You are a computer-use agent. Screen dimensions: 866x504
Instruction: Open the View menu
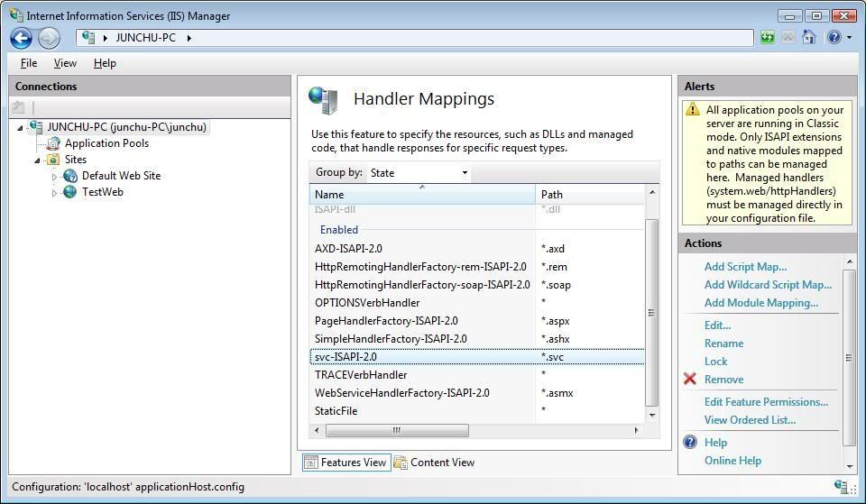(65, 63)
